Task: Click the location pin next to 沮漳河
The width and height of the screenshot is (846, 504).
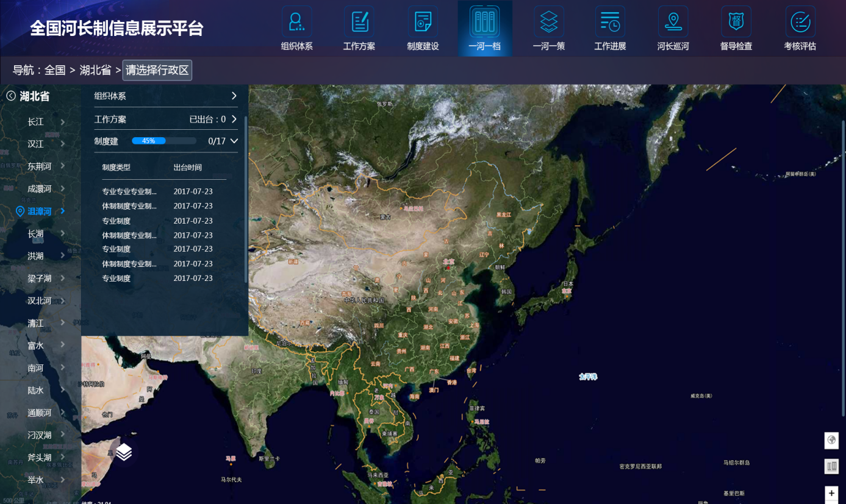Action: tap(20, 211)
